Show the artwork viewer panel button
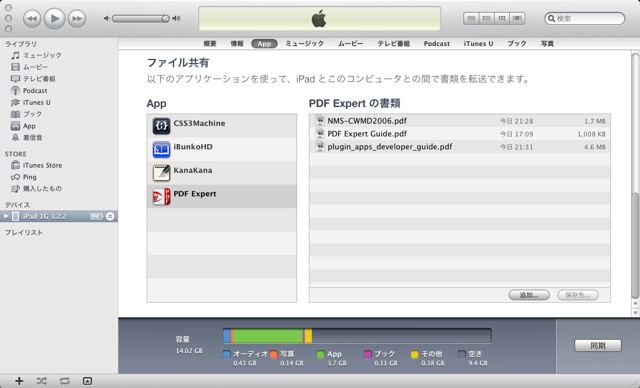Image resolution: width=640 pixels, height=388 pixels. (x=87, y=381)
